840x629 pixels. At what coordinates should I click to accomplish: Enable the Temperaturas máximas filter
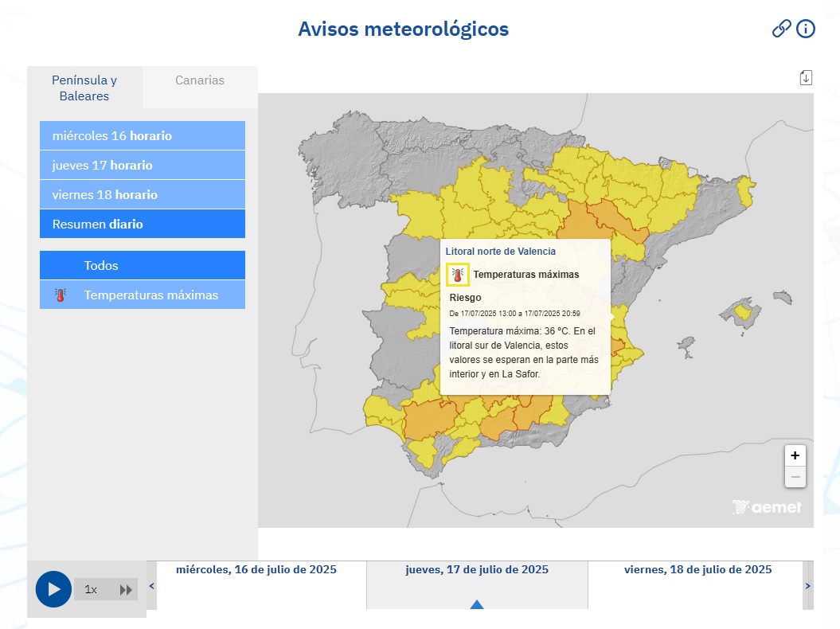(142, 294)
